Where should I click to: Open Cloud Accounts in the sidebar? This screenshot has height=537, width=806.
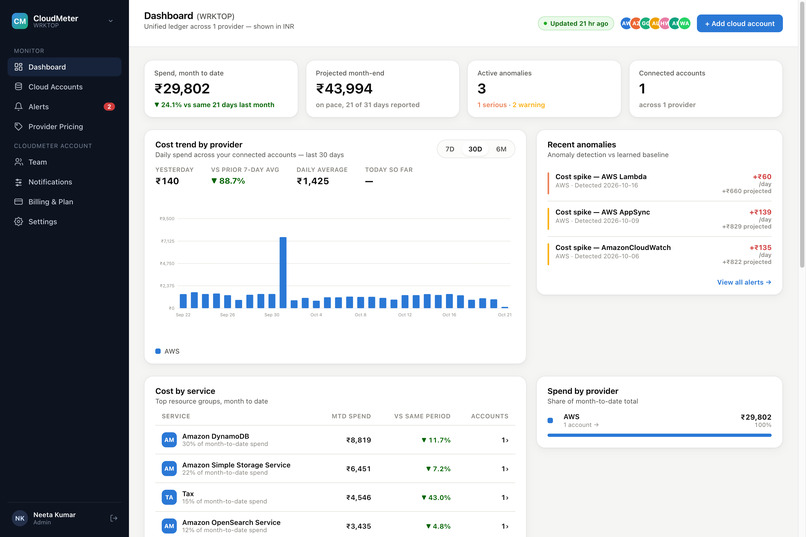point(64,87)
